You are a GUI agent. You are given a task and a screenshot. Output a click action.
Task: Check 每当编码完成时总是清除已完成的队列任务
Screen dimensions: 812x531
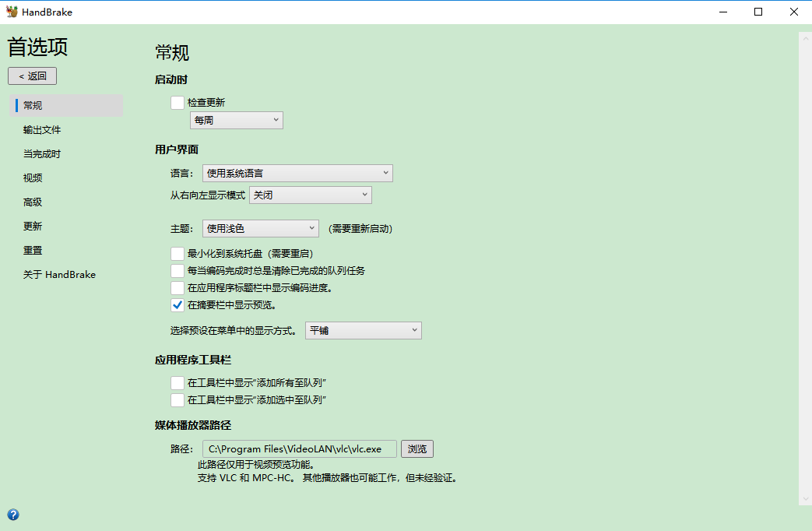coord(178,270)
